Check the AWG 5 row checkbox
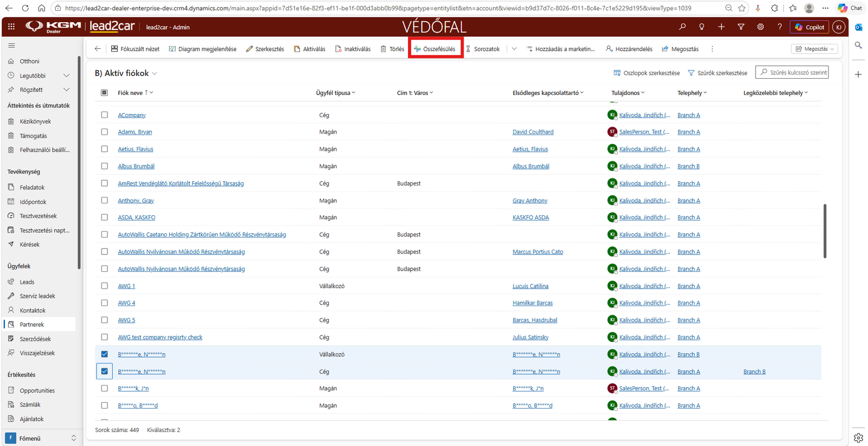This screenshot has height=446, width=868. tap(104, 320)
